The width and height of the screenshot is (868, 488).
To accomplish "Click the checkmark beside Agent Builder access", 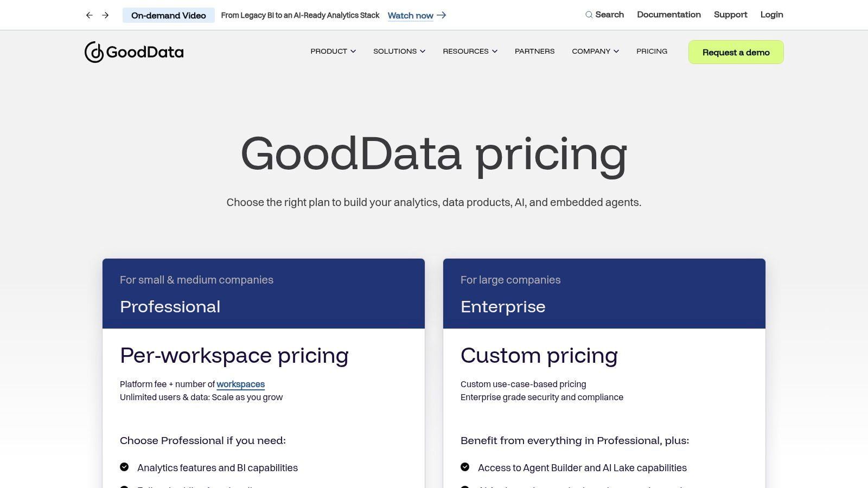I will tap(465, 466).
